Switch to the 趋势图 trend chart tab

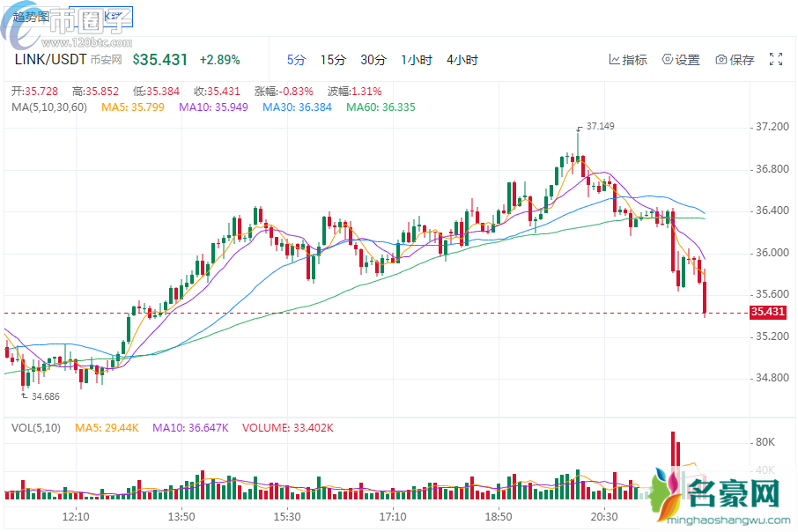coord(33,15)
